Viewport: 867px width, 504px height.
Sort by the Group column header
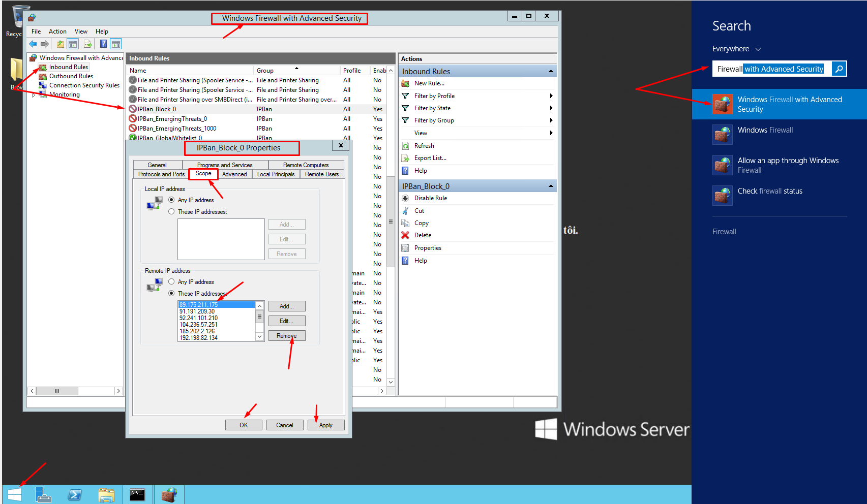point(296,70)
